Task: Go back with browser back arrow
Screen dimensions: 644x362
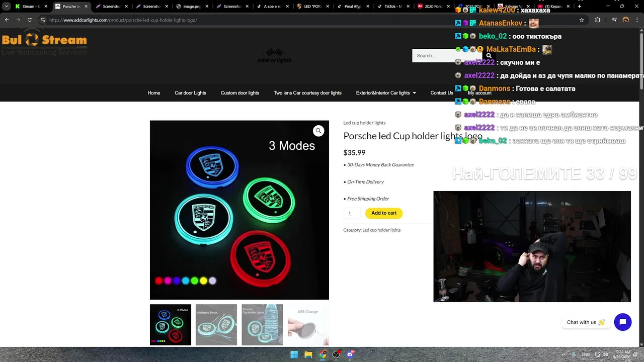Action: [7, 20]
